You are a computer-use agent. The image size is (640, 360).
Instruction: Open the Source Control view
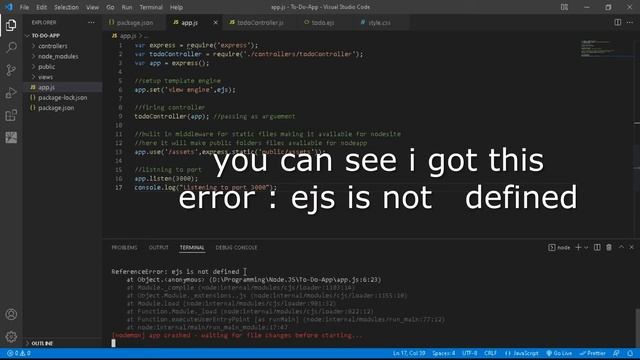(11, 70)
